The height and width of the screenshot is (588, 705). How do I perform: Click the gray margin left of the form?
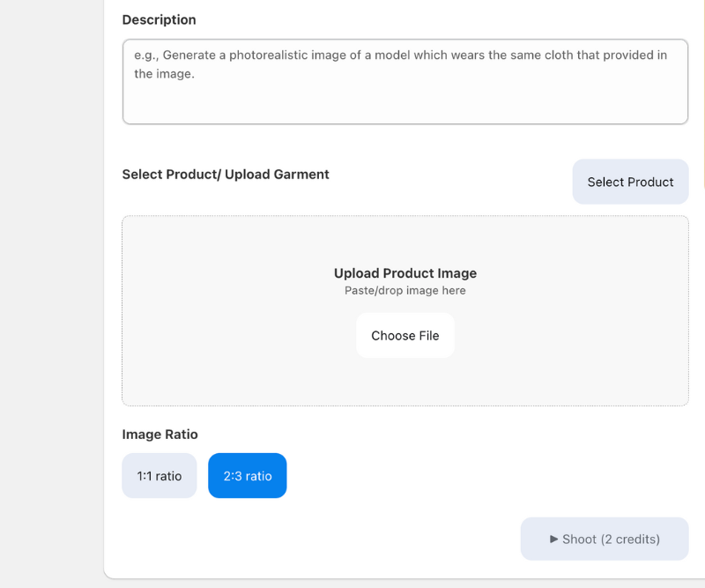coord(52,293)
